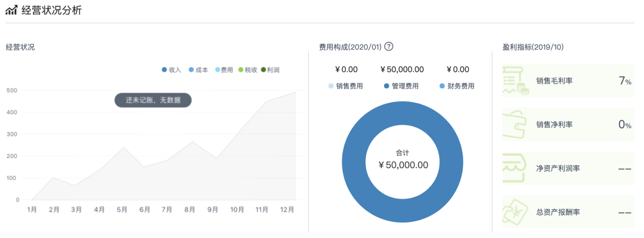Click the 销售毛利率 receipt and coins icon
The height and width of the screenshot is (238, 644).
point(516,81)
